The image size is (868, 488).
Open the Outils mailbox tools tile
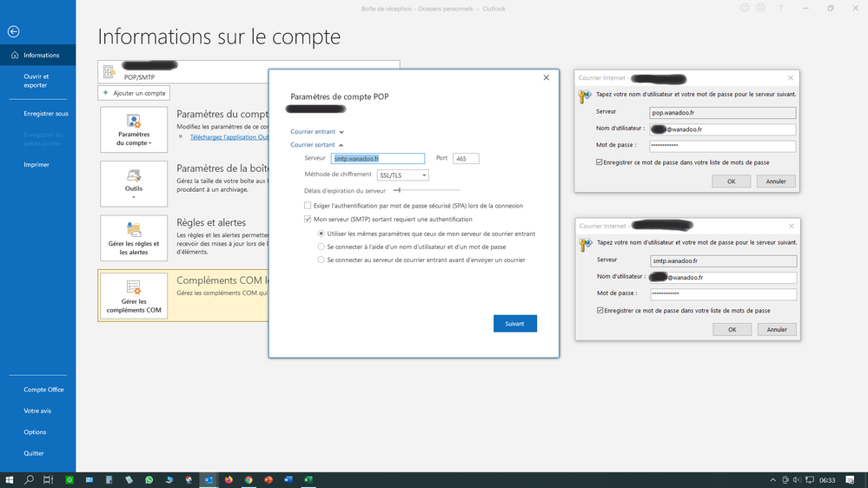point(134,184)
